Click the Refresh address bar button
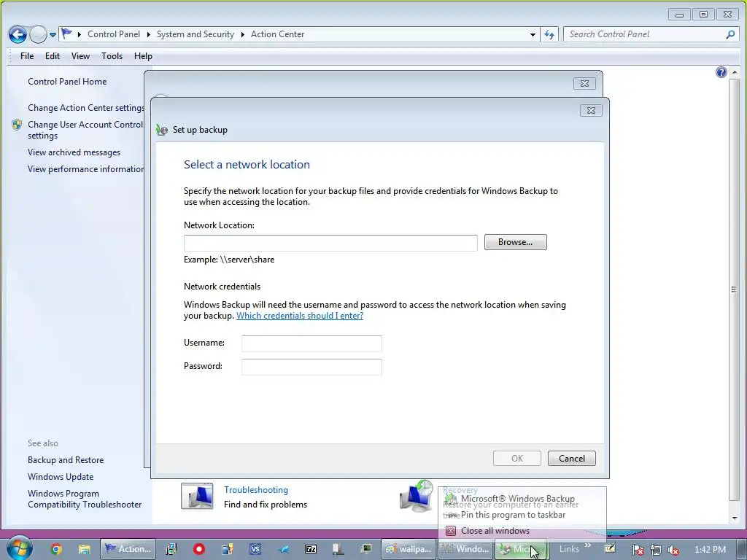Image resolution: width=747 pixels, height=560 pixels. tap(549, 34)
